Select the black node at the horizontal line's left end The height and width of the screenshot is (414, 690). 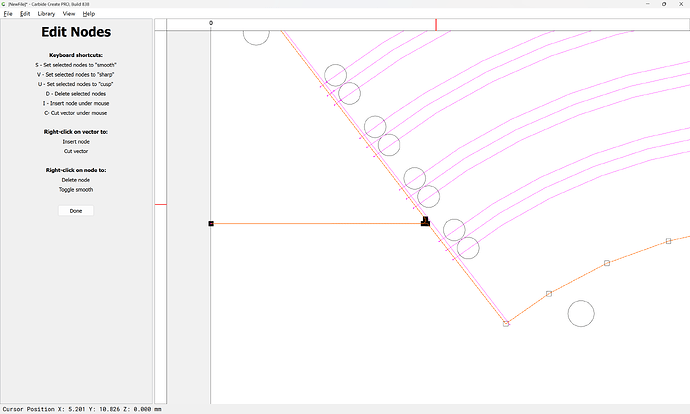211,224
